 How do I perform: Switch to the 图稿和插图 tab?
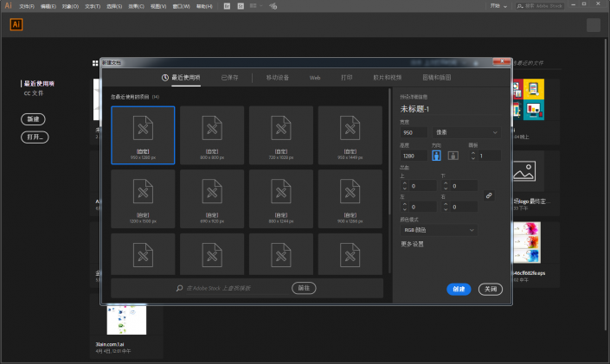(436, 78)
